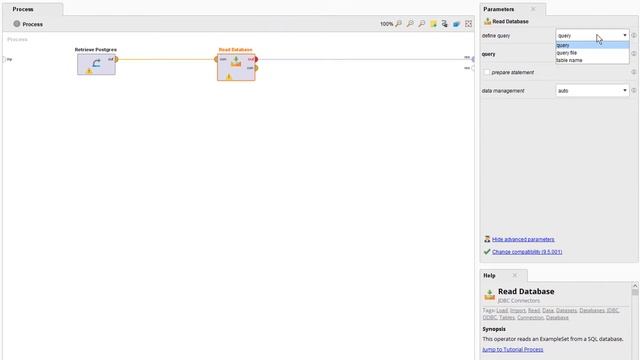Click Change compatibility link
The width and height of the screenshot is (640, 360).
[x=527, y=252]
